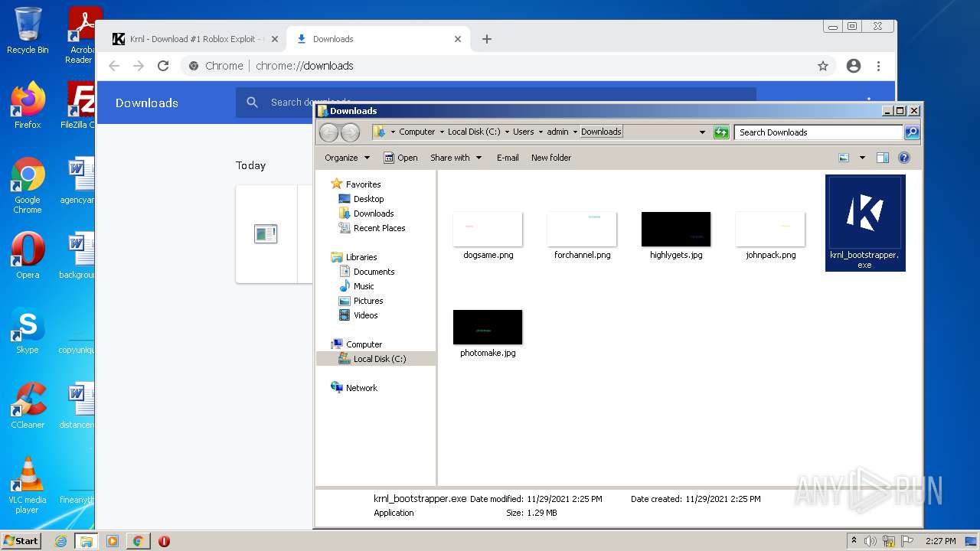Expand the Organize dropdown menu
This screenshot has height=551, width=980.
[x=347, y=158]
